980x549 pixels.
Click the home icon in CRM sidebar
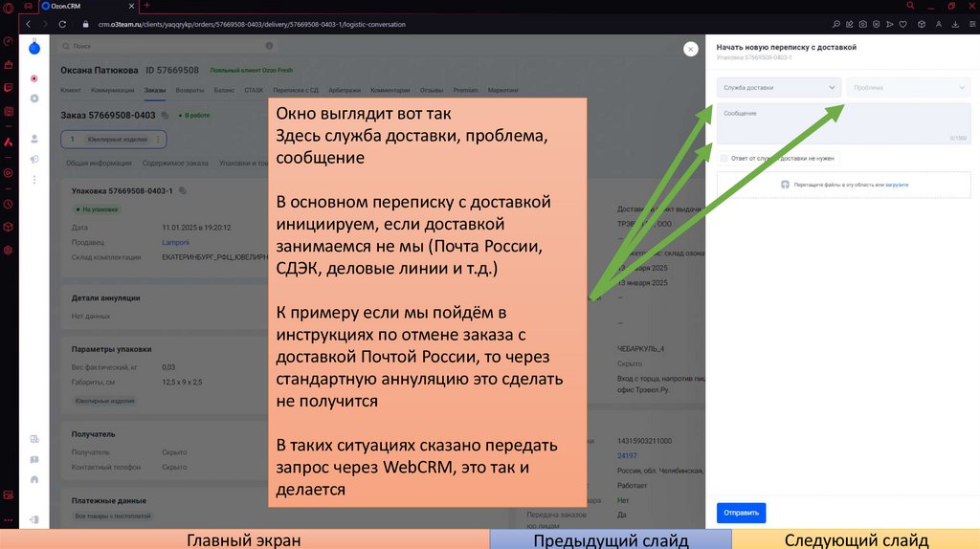click(x=34, y=480)
